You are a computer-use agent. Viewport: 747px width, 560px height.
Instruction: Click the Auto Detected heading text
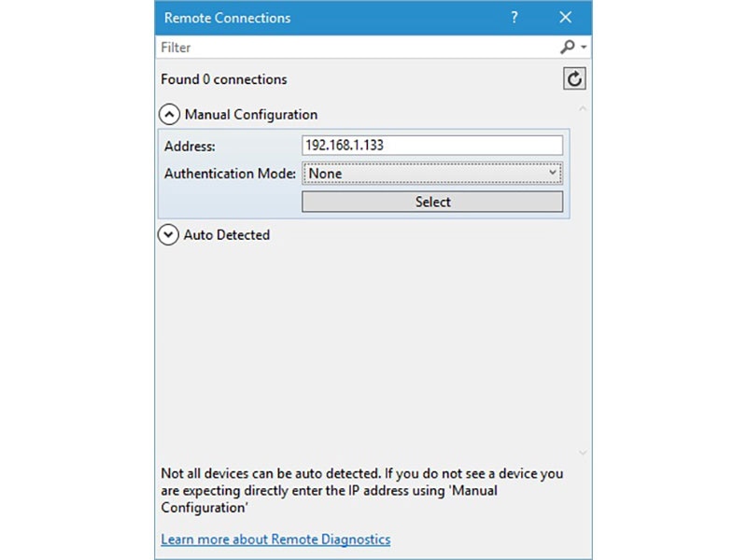(227, 235)
